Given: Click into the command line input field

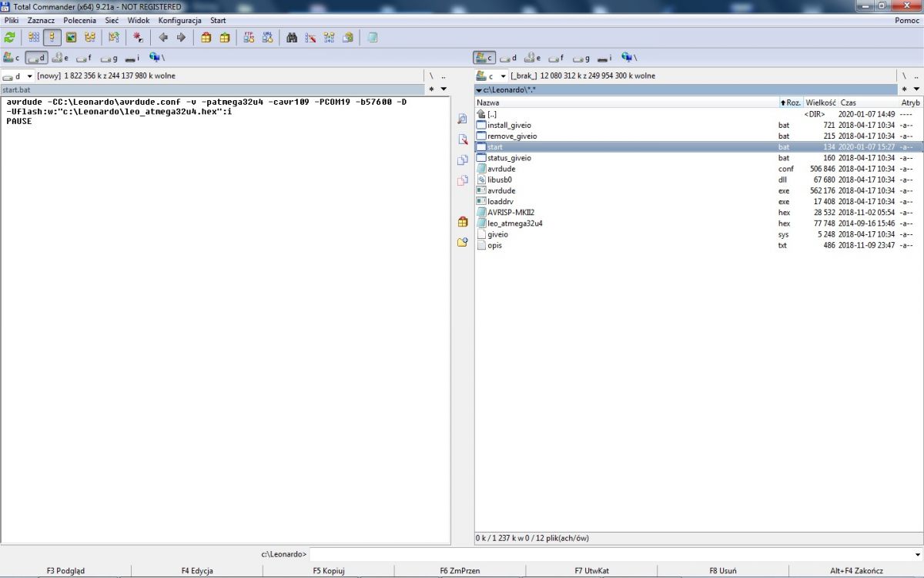Looking at the screenshot, I should pyautogui.click(x=611, y=554).
